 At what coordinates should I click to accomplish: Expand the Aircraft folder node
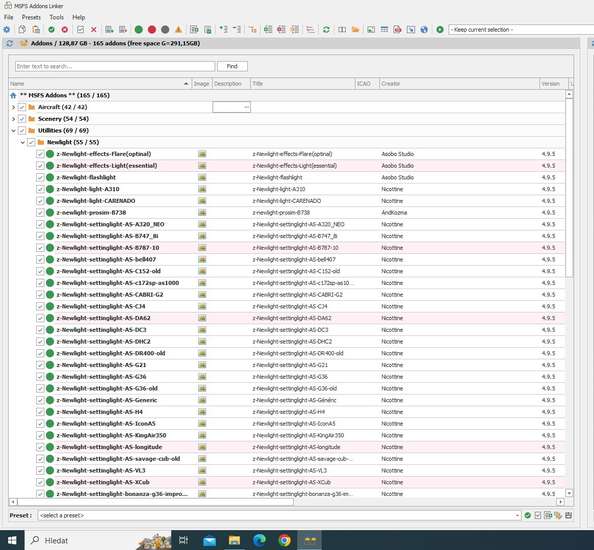point(13,107)
